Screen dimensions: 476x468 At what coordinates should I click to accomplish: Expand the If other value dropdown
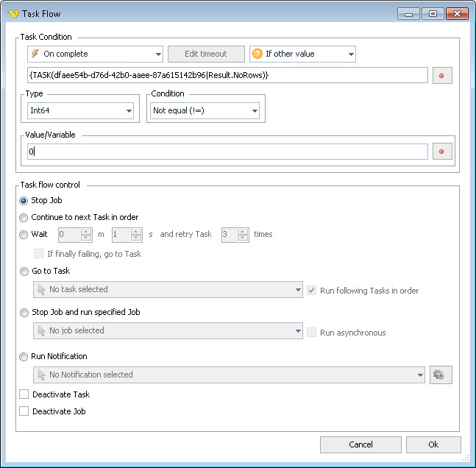point(302,54)
